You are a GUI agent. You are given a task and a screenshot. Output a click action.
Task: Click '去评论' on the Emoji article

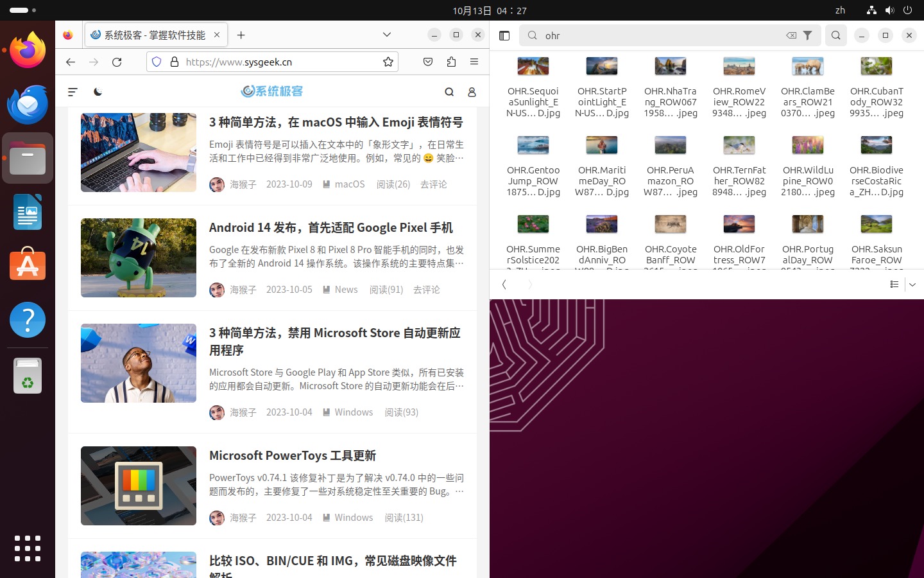pyautogui.click(x=434, y=184)
